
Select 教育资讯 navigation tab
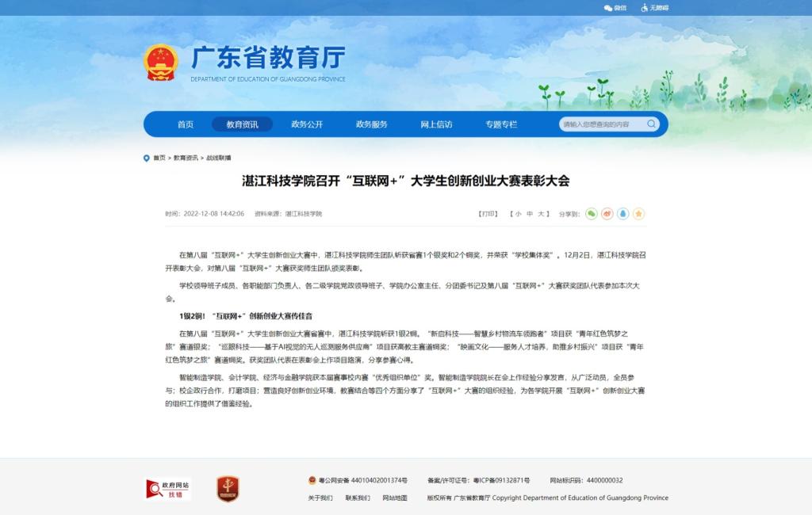coord(243,124)
